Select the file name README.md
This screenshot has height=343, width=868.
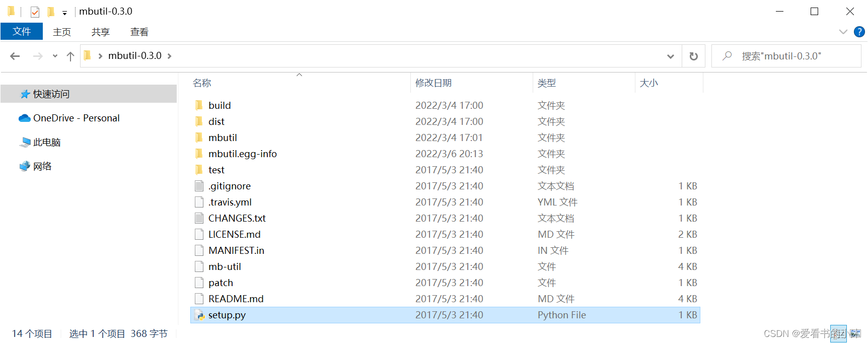(x=236, y=299)
